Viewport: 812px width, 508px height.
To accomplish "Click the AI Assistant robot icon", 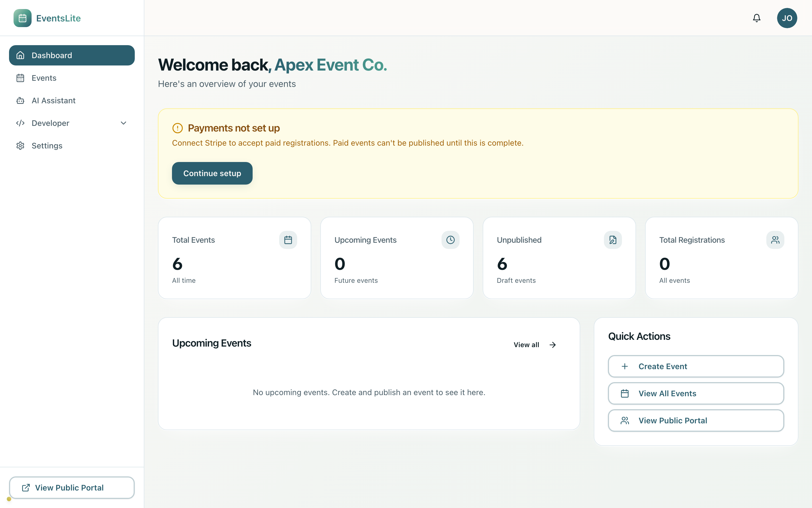I will (x=21, y=100).
